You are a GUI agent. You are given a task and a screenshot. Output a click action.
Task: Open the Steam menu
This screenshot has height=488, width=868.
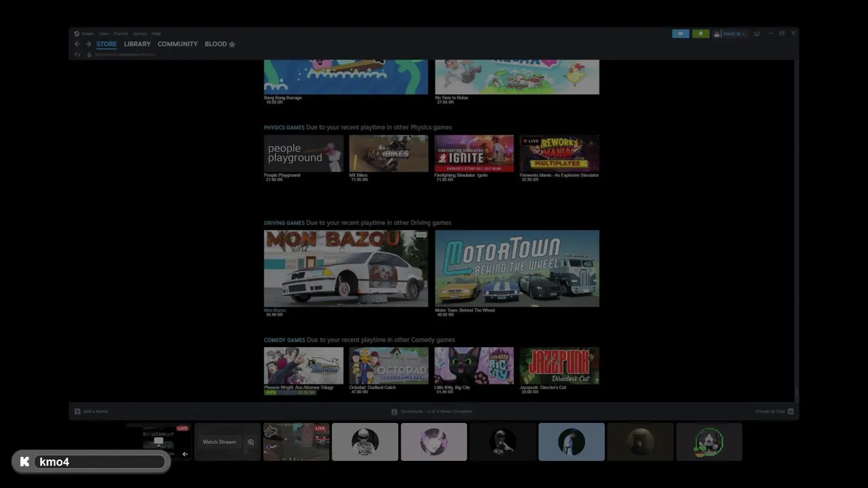point(85,33)
